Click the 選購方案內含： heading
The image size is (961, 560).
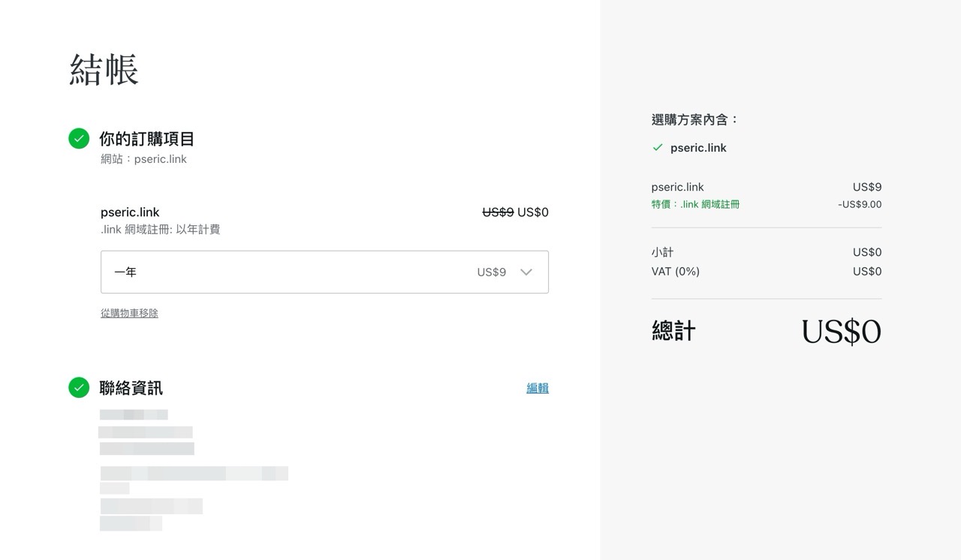click(695, 119)
